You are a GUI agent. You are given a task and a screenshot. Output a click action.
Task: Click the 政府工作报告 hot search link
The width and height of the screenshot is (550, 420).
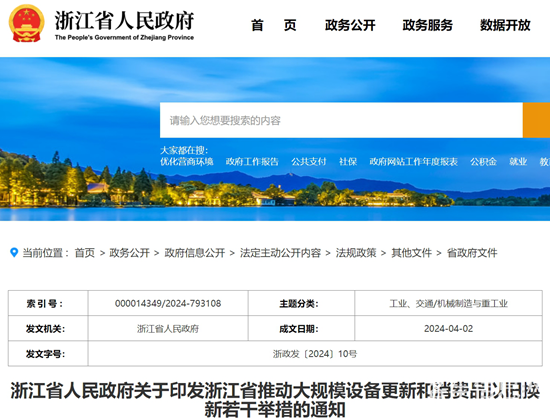(252, 161)
